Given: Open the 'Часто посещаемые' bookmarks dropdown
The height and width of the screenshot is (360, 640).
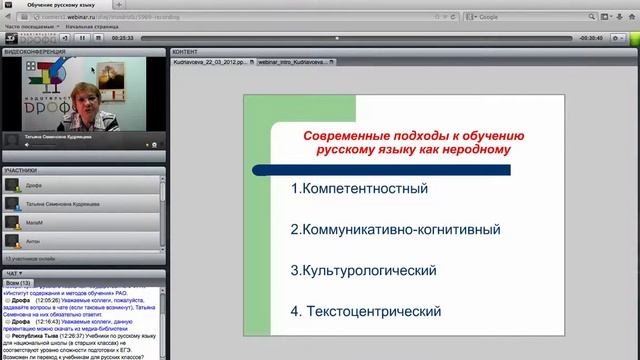Looking at the screenshot, I should [x=32, y=27].
